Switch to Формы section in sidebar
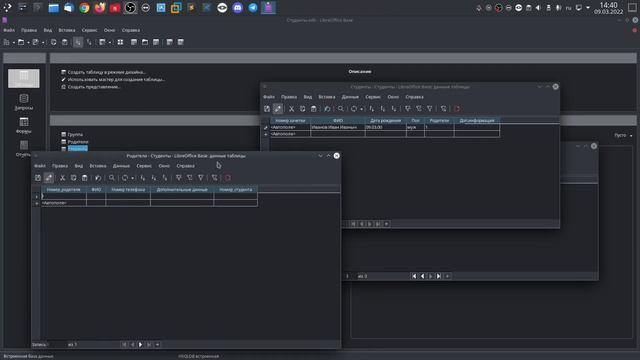The image size is (640, 360). click(x=24, y=125)
